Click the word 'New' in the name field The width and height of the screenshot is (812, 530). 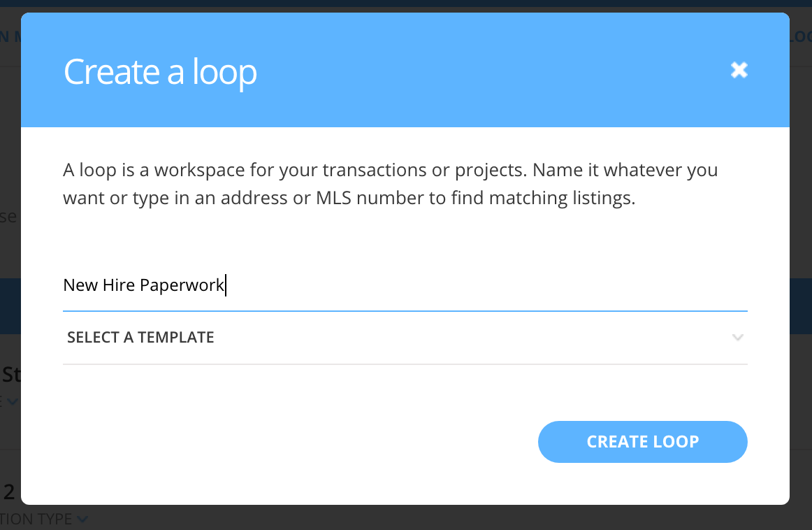pos(80,285)
